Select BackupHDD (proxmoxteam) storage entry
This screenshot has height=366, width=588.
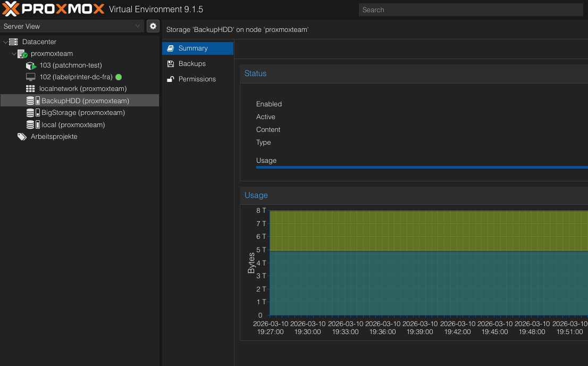85,101
